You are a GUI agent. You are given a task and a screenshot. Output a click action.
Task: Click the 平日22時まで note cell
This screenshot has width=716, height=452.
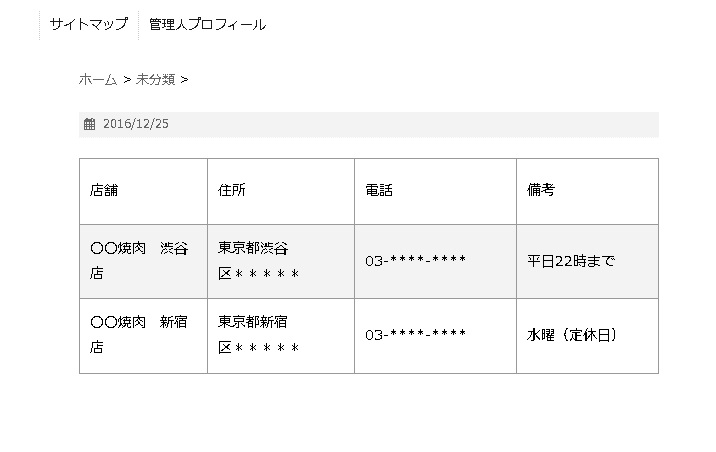pos(572,261)
